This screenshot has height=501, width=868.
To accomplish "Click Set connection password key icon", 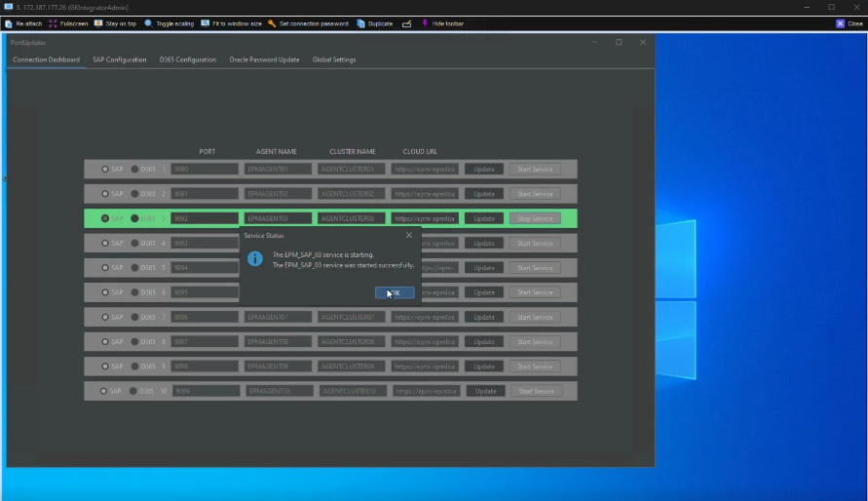I will click(272, 23).
